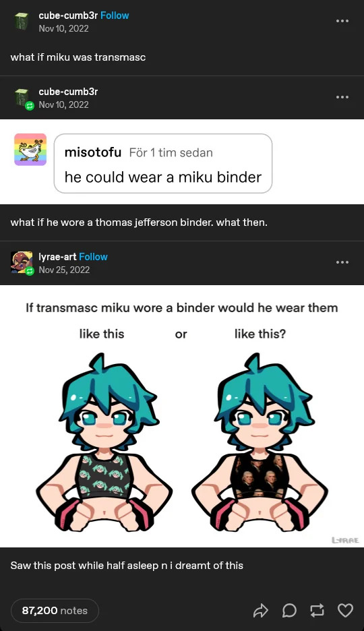This screenshot has height=631, width=364.
Task: Like the post with heart icon
Action: [x=345, y=611]
